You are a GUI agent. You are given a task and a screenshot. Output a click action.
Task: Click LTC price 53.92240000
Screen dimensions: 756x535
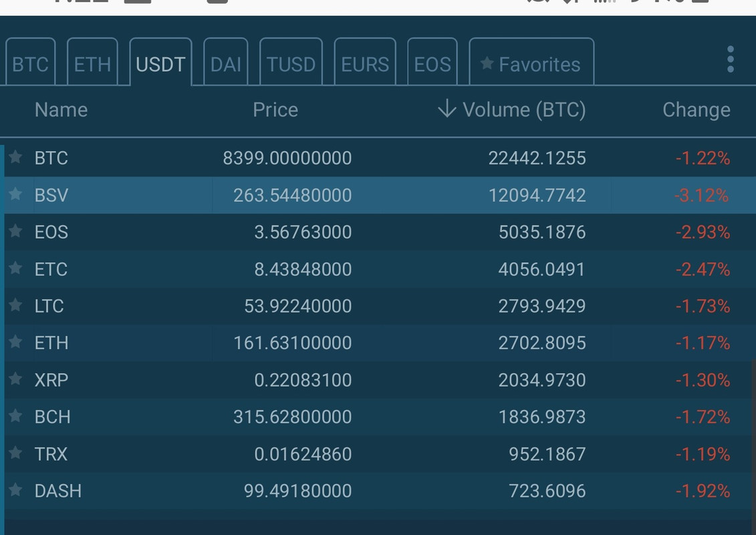tap(298, 306)
